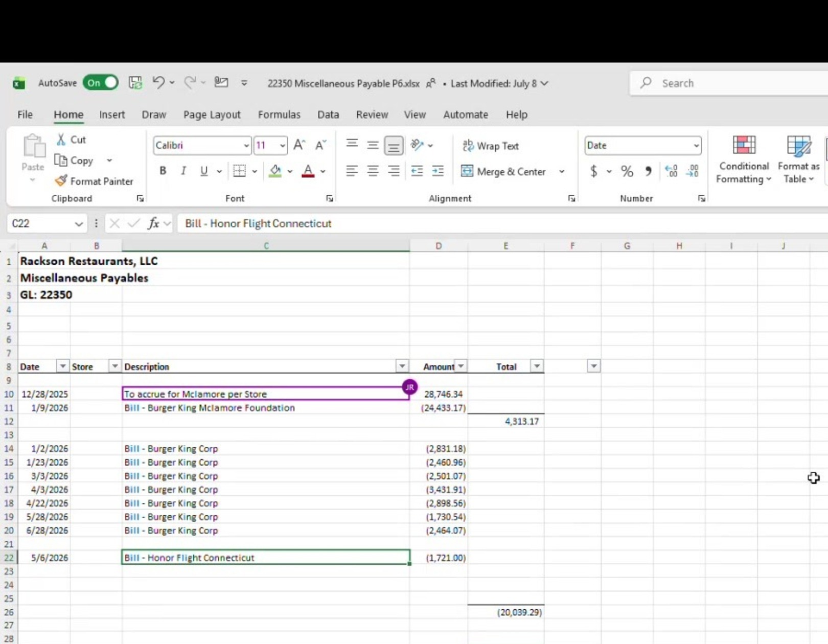Open the Store column filter dropdown

click(x=114, y=366)
